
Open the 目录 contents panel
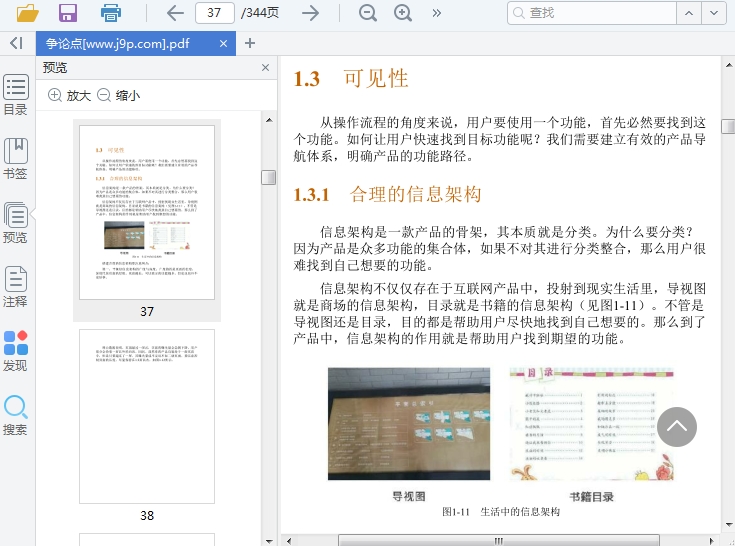tap(15, 95)
